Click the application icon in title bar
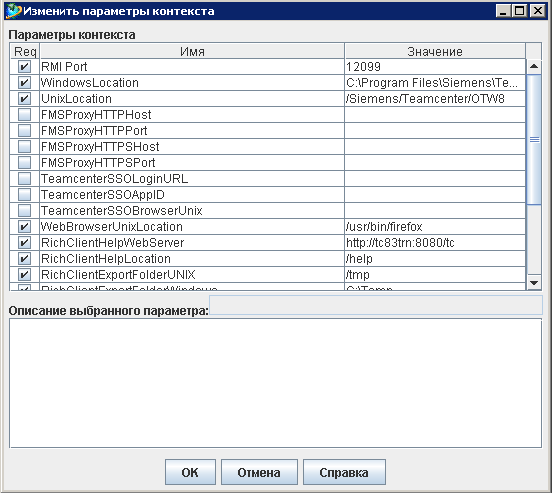 13,11
